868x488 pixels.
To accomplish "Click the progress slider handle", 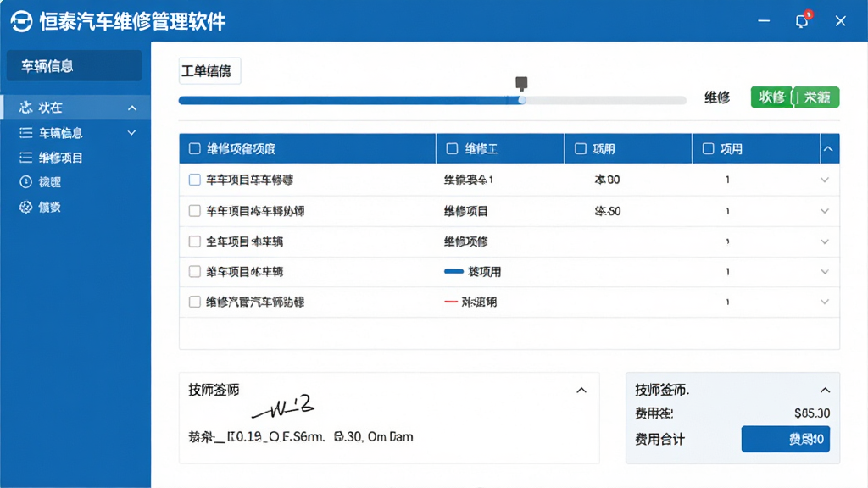I will (521, 100).
